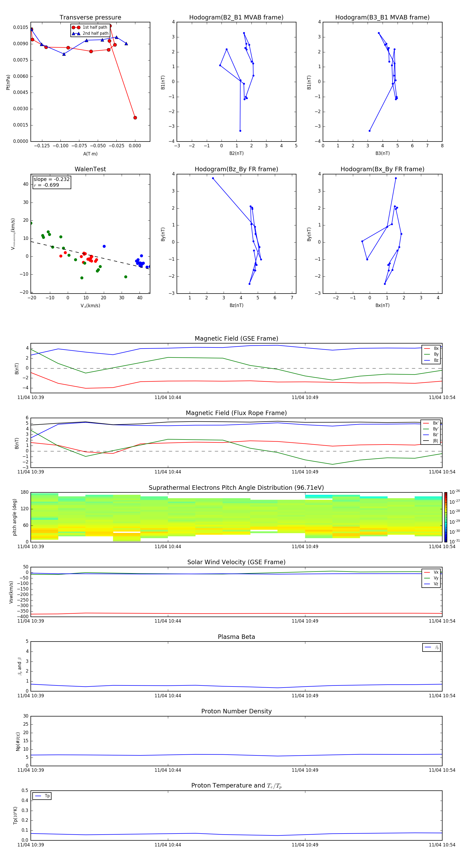The height and width of the screenshot is (868, 473).
Task: Click '11/04 10:39' under the GSE Magnetic Field plot
Action: point(31,398)
